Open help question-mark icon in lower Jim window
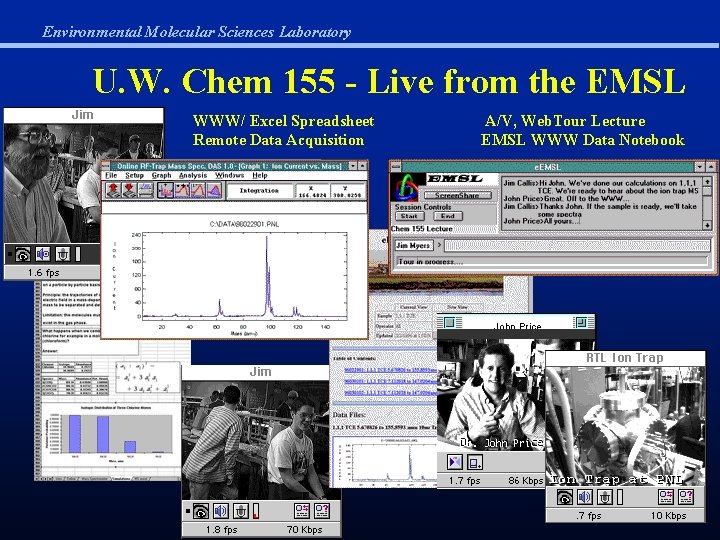The image size is (720, 540). [322, 511]
